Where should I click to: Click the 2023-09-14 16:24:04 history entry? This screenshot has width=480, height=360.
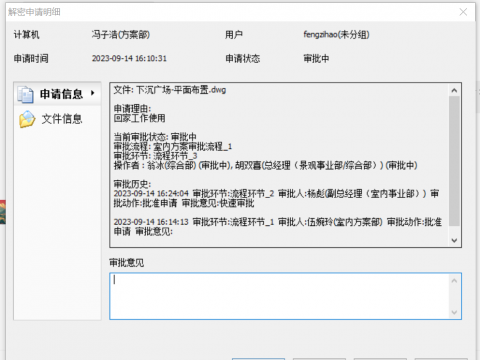pyautogui.click(x=277, y=198)
